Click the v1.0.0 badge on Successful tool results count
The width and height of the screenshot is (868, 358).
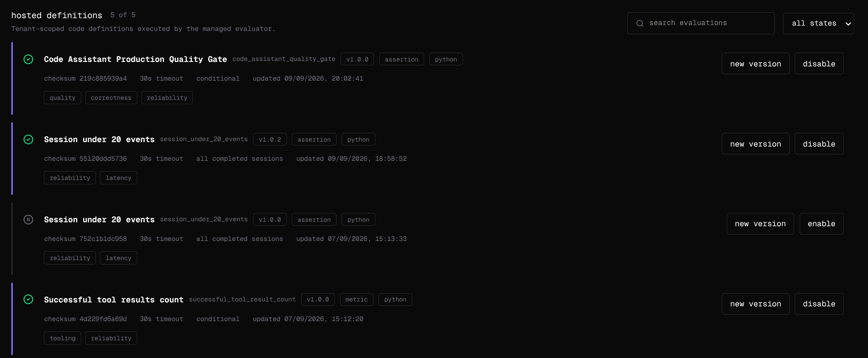point(318,299)
